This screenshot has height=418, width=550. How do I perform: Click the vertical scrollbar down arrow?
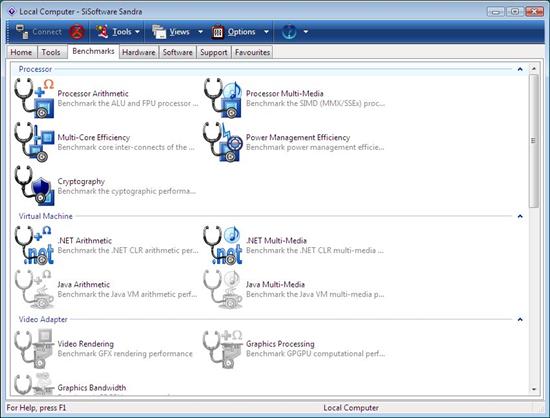point(534,389)
